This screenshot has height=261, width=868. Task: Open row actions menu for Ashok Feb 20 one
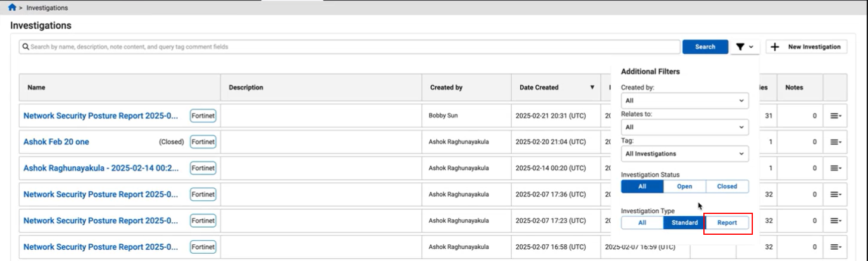[835, 142]
